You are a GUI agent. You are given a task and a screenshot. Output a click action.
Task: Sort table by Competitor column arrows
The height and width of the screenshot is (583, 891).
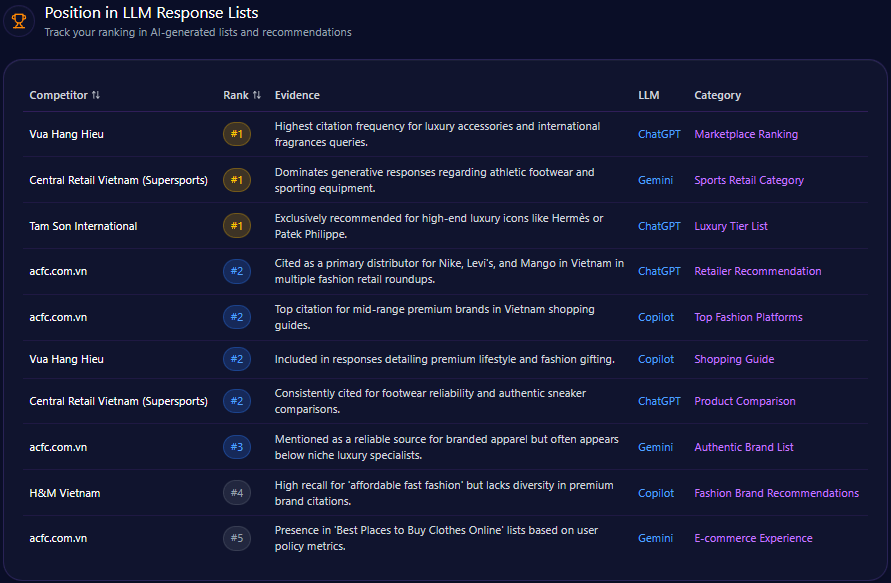[x=96, y=96]
